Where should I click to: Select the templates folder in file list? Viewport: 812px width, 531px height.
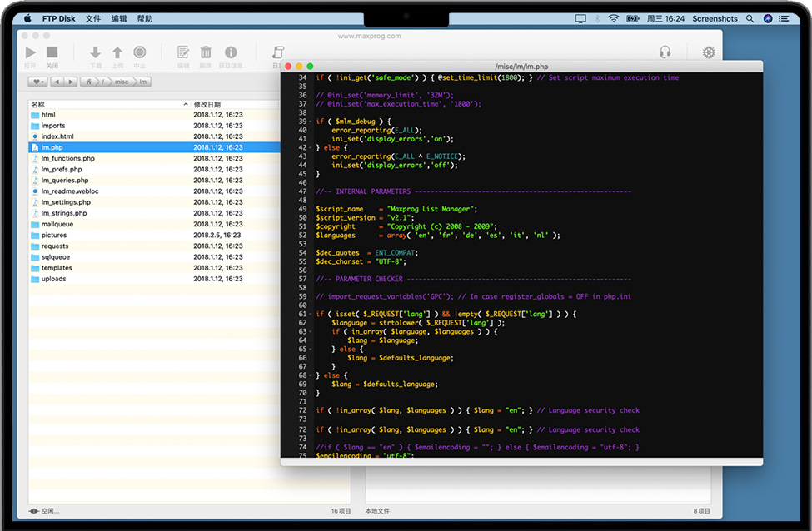(57, 268)
